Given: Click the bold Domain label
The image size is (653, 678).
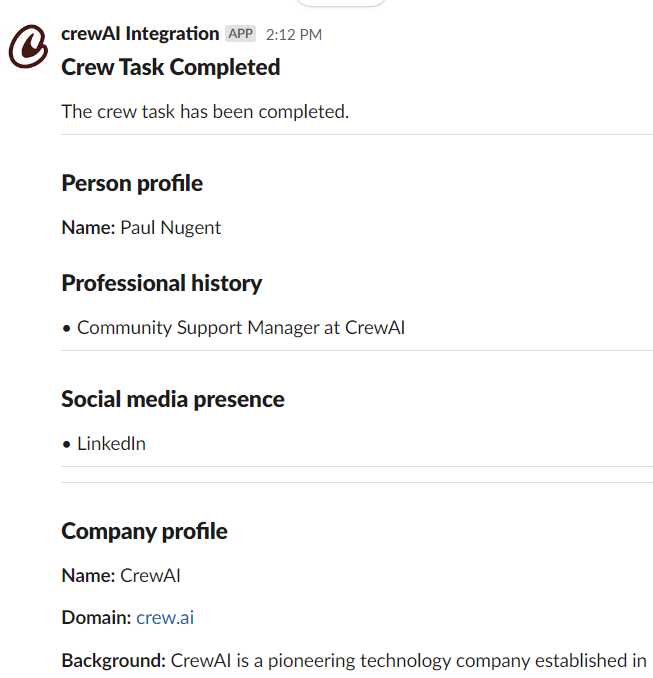Looking at the screenshot, I should coord(96,618).
